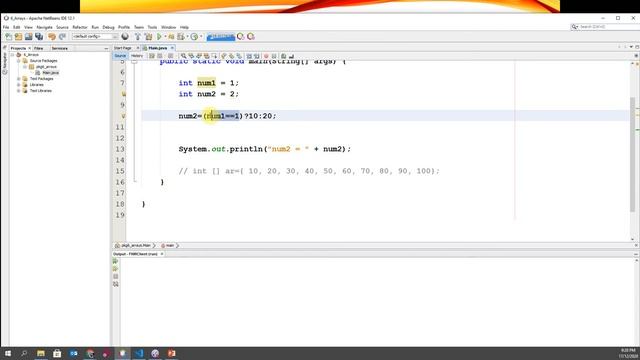Click the Uncomment icon at the editor toolbar end

291,56
